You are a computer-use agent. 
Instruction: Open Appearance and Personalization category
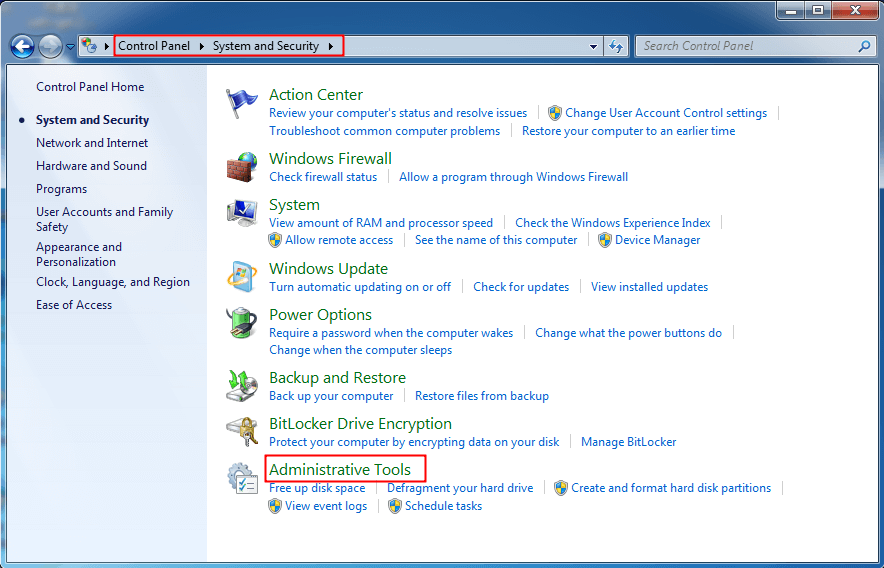coord(79,254)
